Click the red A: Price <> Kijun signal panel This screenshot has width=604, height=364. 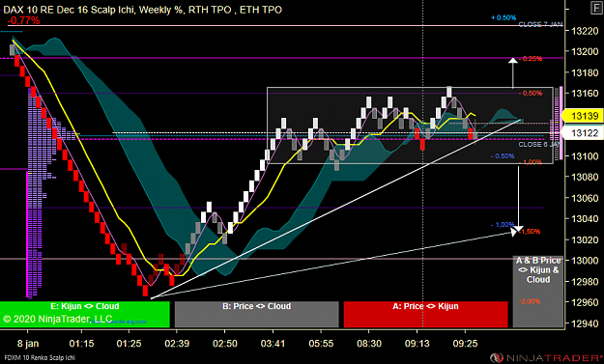[x=425, y=315]
